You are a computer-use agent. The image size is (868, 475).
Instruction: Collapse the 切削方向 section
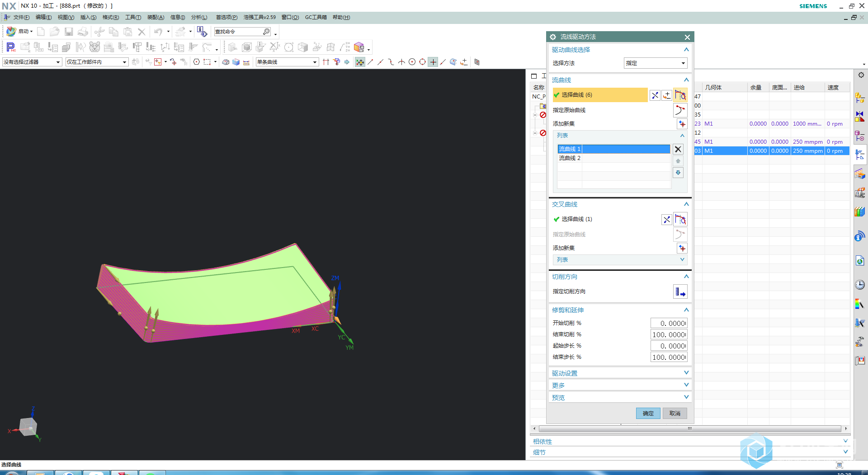[x=686, y=277]
